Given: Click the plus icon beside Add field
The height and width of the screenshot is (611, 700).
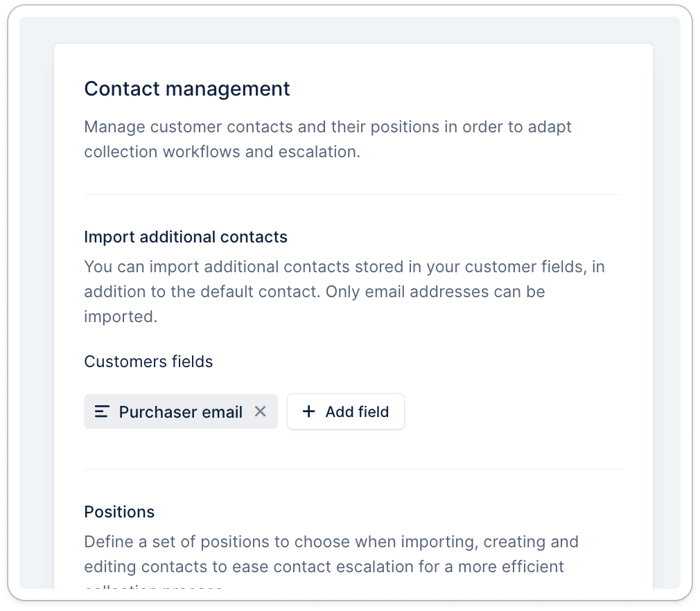Looking at the screenshot, I should [309, 411].
